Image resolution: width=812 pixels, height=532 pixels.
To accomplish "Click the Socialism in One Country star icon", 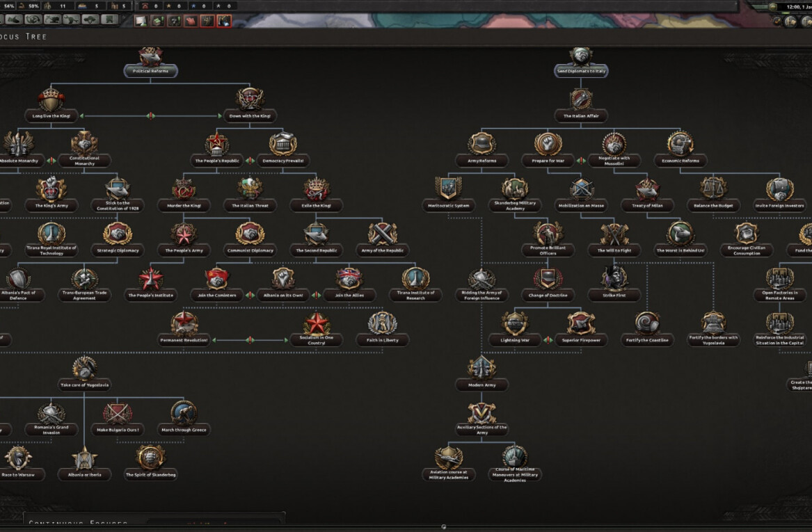I will click(x=317, y=324).
